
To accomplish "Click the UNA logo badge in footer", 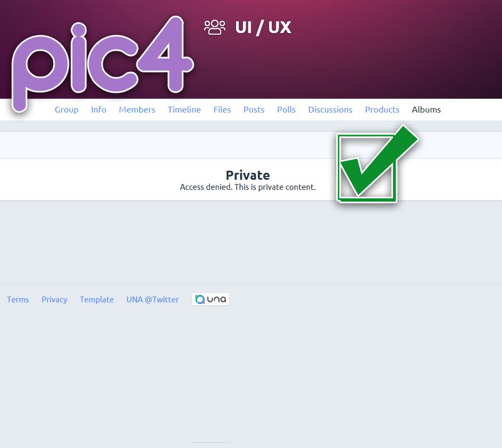I will (210, 299).
